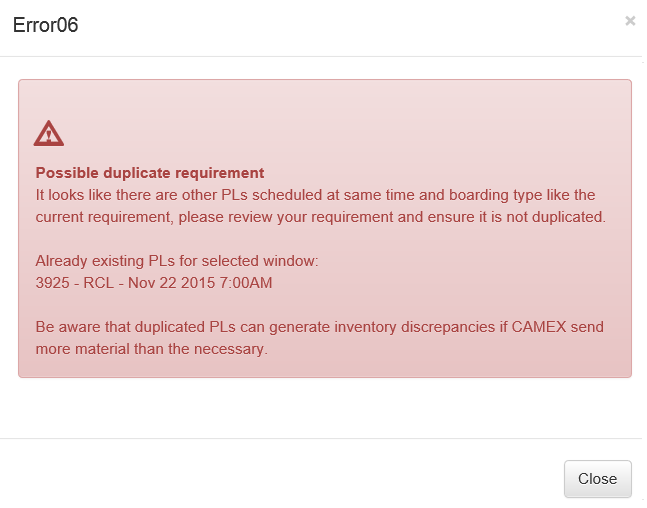Screen dimensions: 647x508
Task: Click the Error06 dialog title
Action: [45, 25]
